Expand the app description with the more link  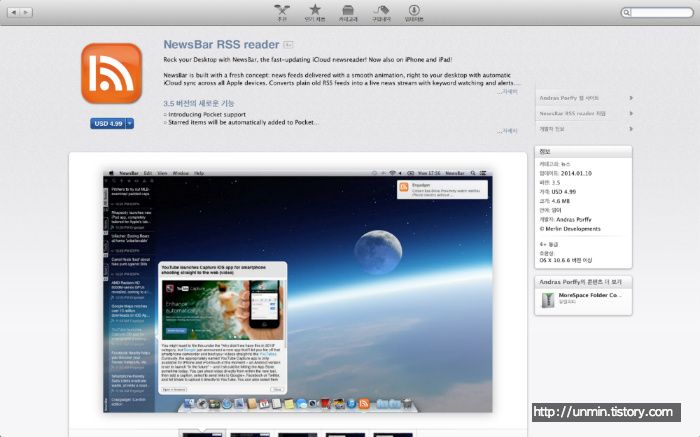pos(507,92)
